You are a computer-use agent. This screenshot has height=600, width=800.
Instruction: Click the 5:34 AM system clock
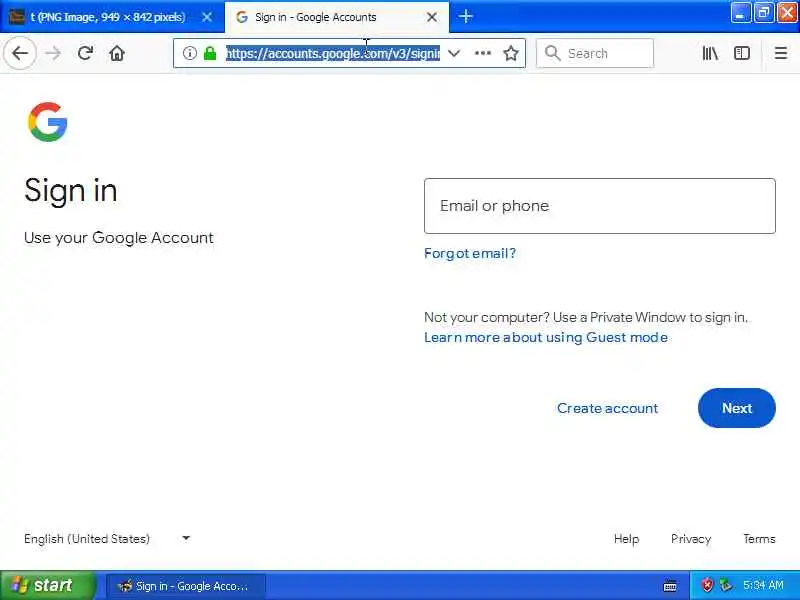763,585
